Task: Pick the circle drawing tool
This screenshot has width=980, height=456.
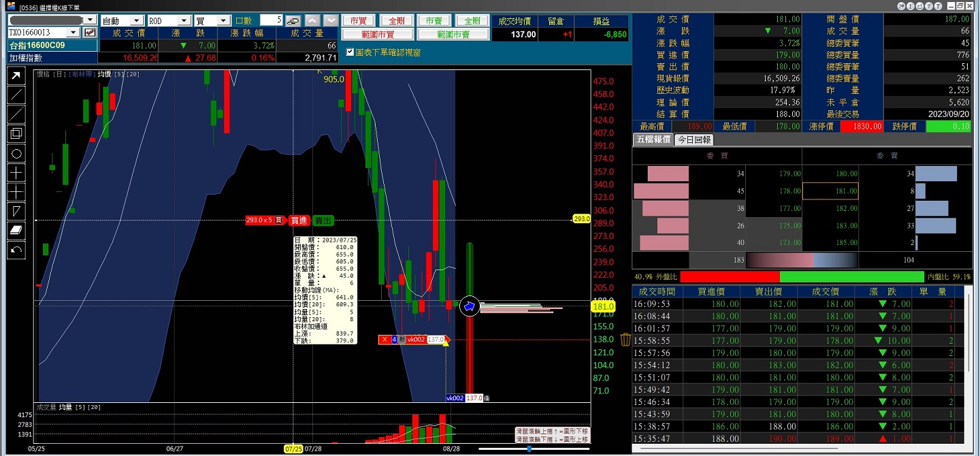Action: click(x=16, y=153)
